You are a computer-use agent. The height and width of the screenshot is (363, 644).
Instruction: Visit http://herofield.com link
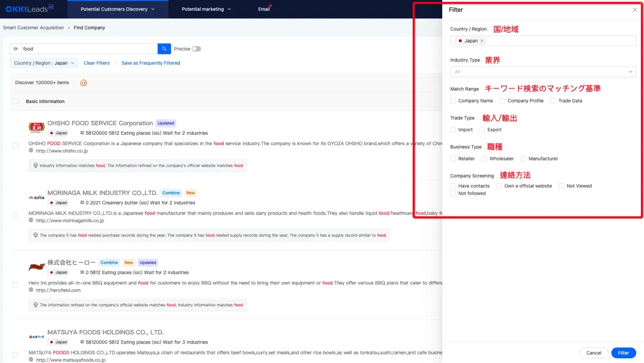point(58,290)
